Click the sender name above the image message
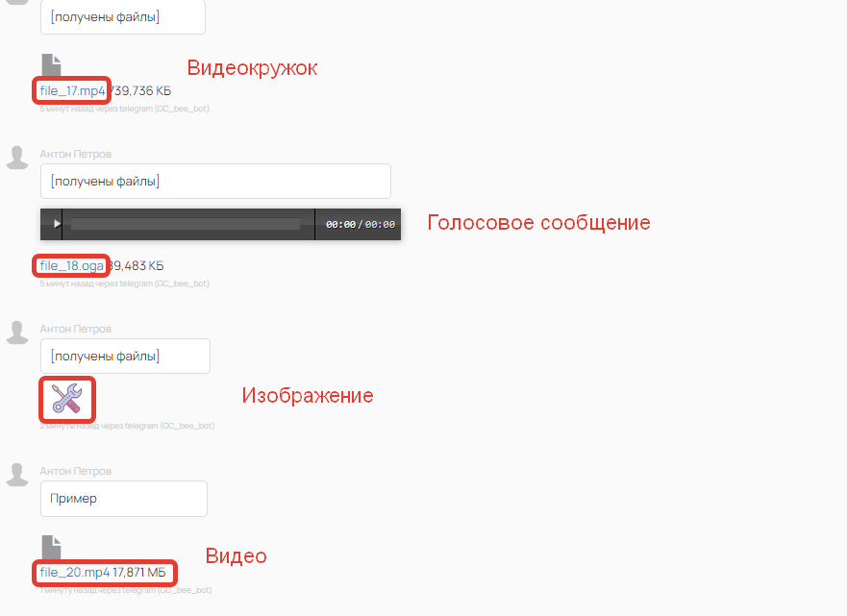 click(76, 329)
